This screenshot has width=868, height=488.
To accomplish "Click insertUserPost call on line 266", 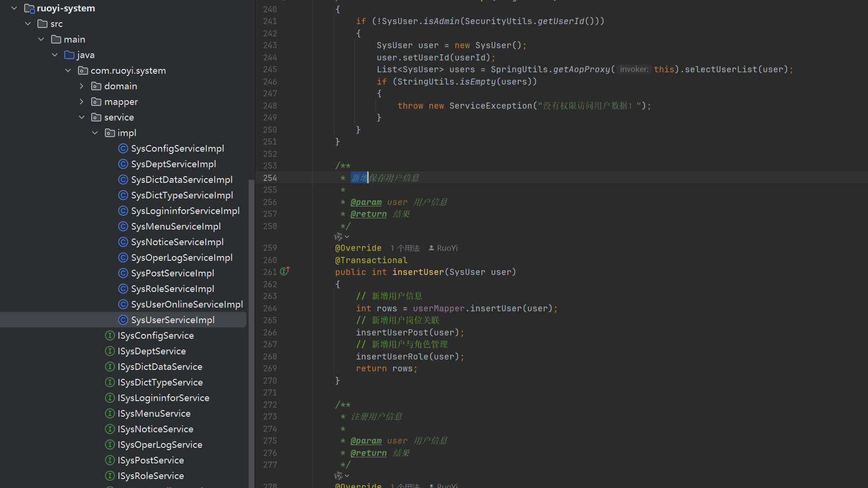I will point(392,333).
